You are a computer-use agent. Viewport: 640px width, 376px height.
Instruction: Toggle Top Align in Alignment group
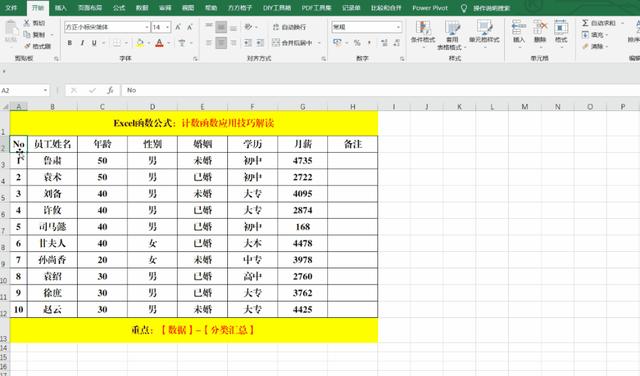[209, 27]
